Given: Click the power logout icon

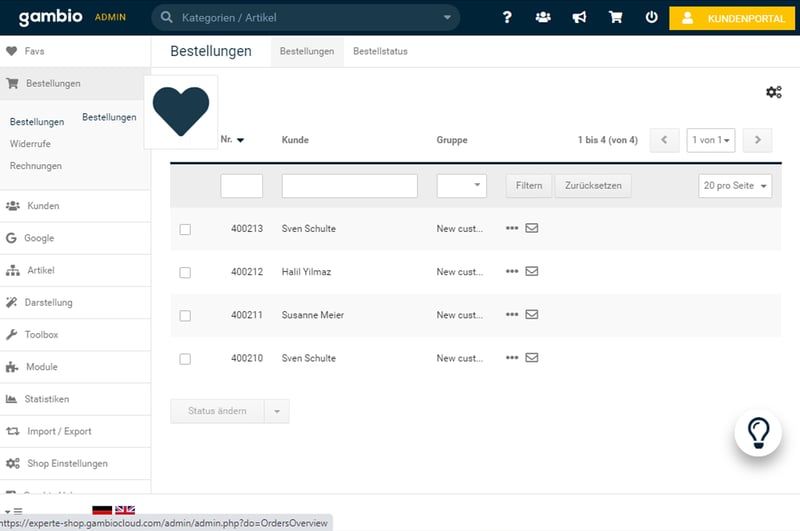Looking at the screenshot, I should click(652, 18).
